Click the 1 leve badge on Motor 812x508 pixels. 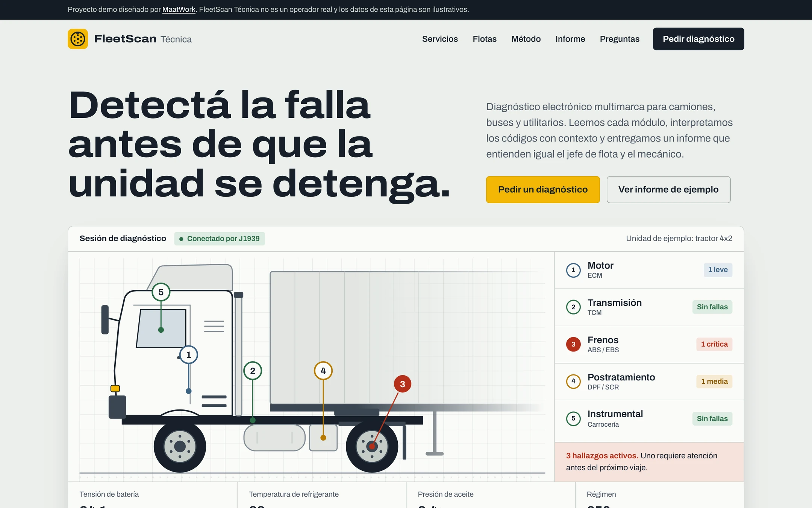[x=718, y=270]
